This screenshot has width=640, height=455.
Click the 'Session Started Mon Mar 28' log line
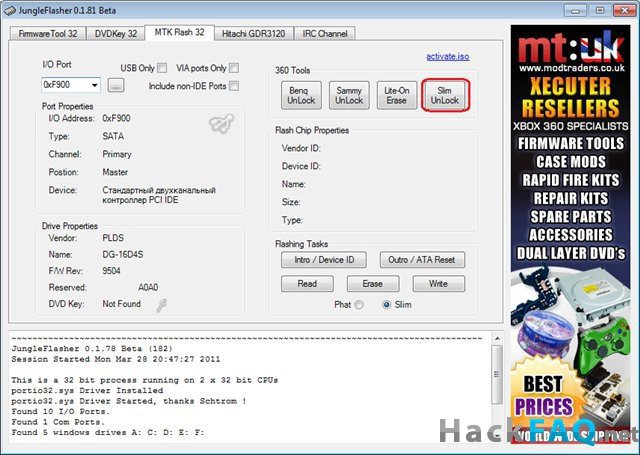116,360
